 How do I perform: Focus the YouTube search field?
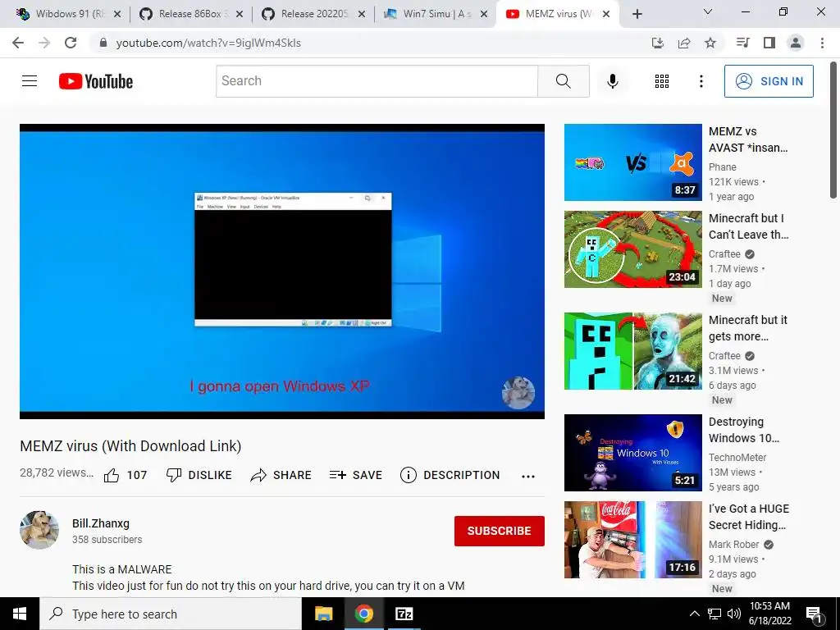pos(377,81)
